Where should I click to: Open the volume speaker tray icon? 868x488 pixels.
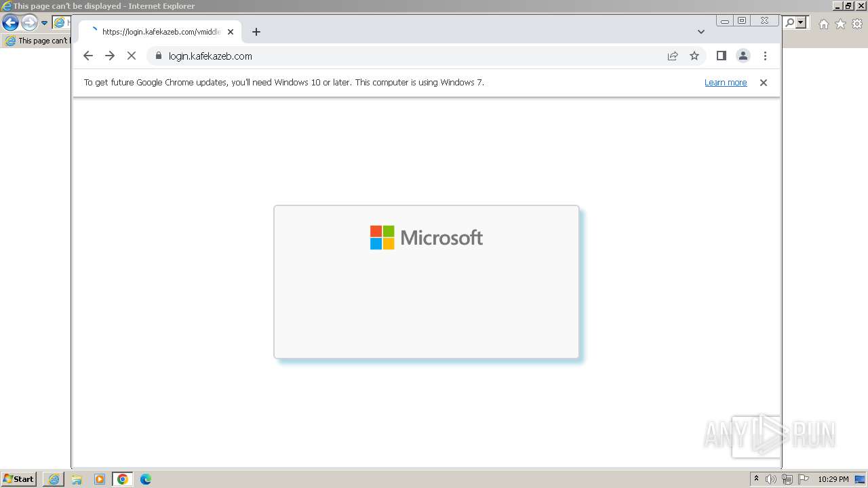[x=771, y=479]
